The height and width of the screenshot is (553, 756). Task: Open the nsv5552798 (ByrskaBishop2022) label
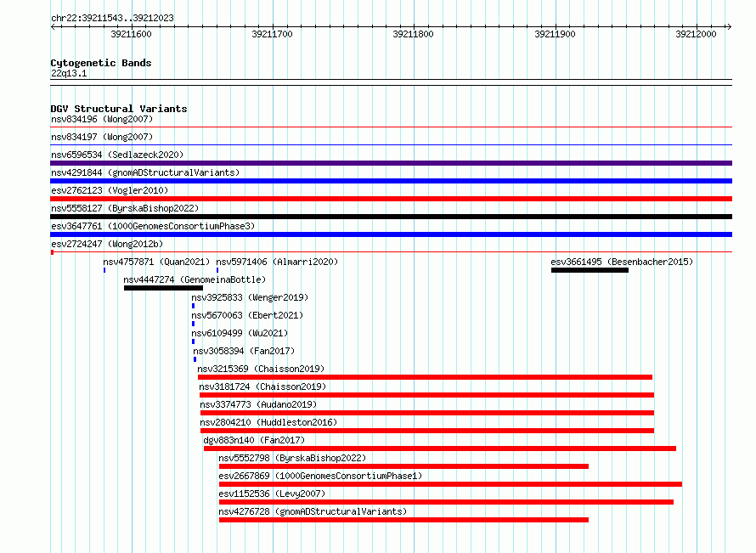point(292,458)
